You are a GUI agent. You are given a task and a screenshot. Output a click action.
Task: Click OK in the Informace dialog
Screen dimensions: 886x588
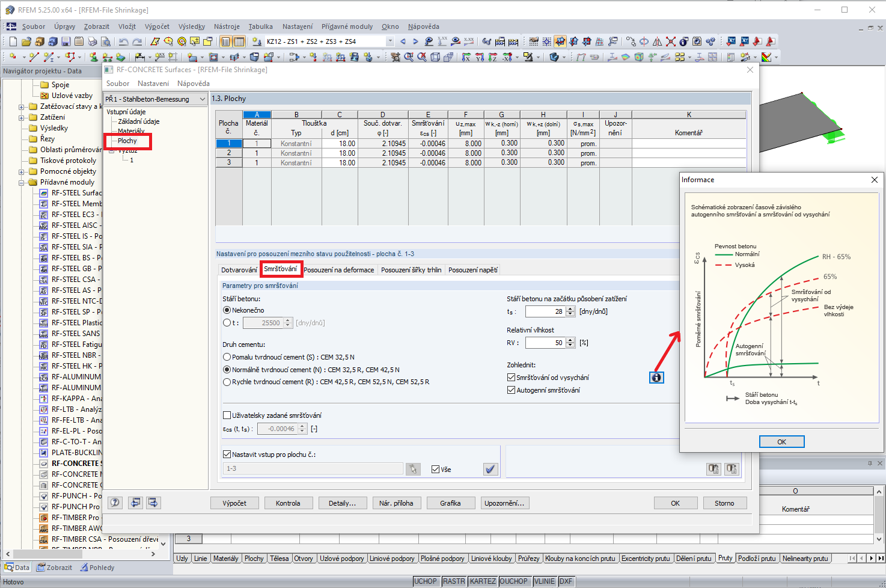coord(781,442)
